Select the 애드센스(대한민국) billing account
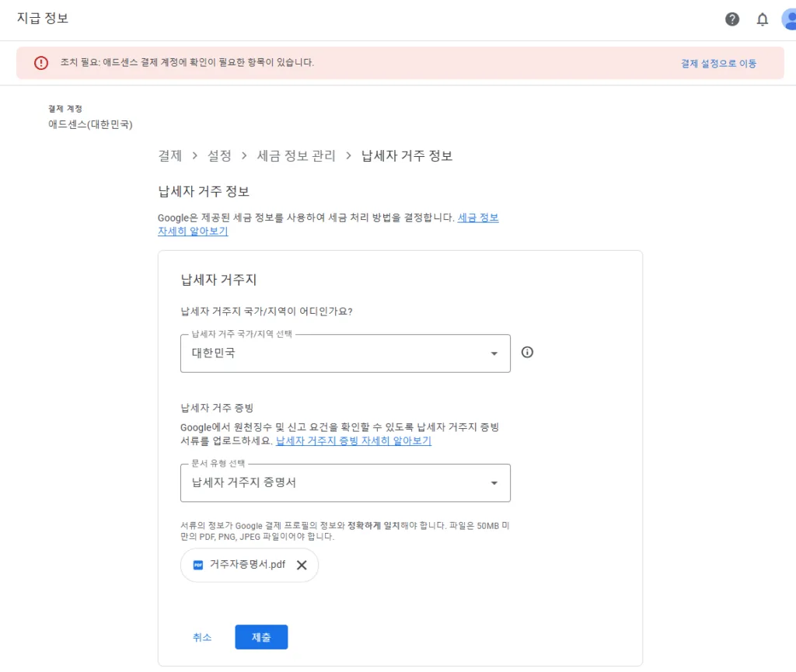Screen dimensions: 796x672 (89, 124)
